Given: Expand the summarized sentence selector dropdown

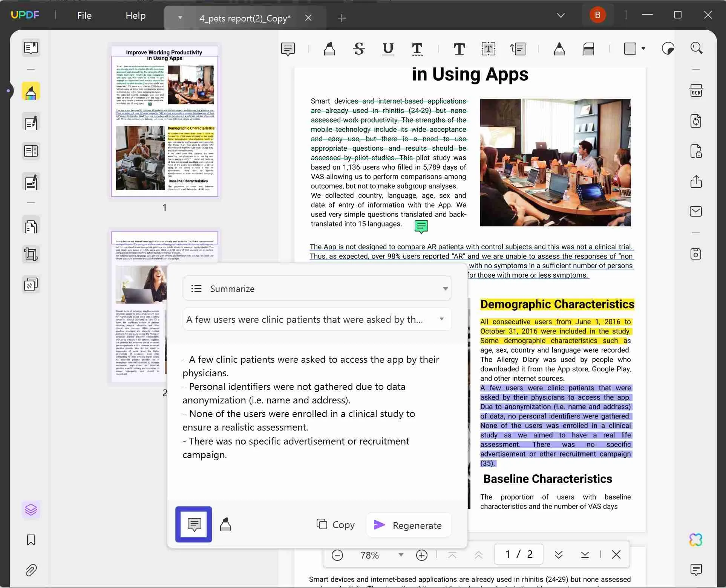Looking at the screenshot, I should tap(442, 319).
